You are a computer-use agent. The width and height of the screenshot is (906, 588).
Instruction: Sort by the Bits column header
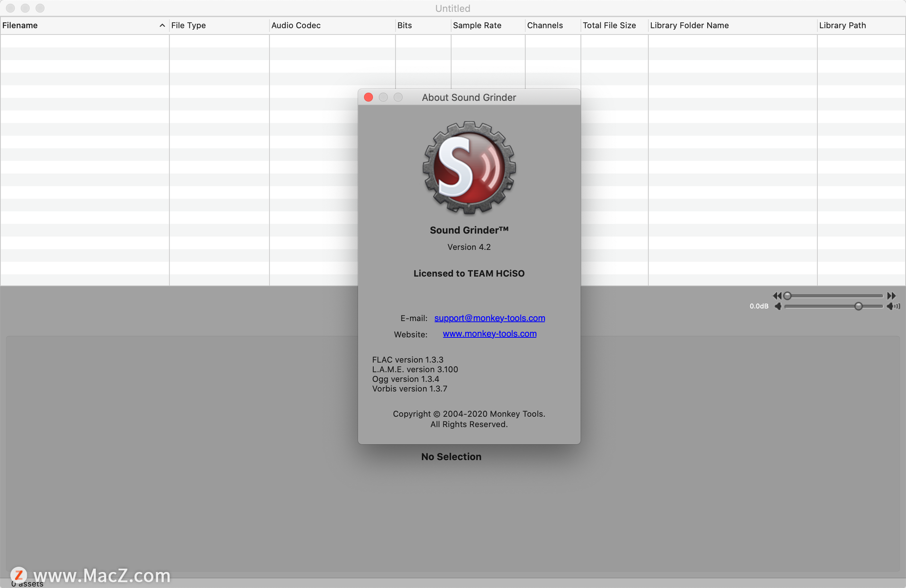pos(423,25)
